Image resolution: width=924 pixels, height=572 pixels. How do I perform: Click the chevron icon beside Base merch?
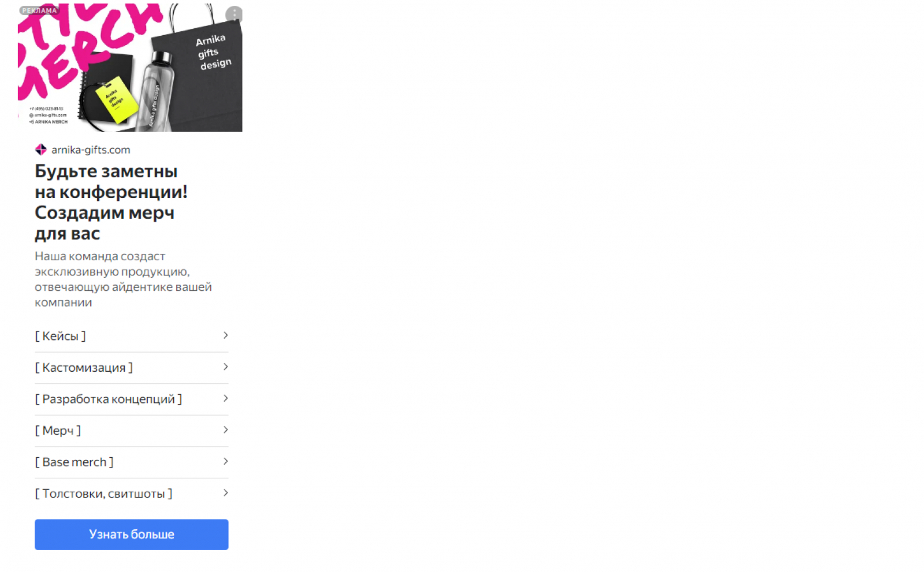pos(225,461)
